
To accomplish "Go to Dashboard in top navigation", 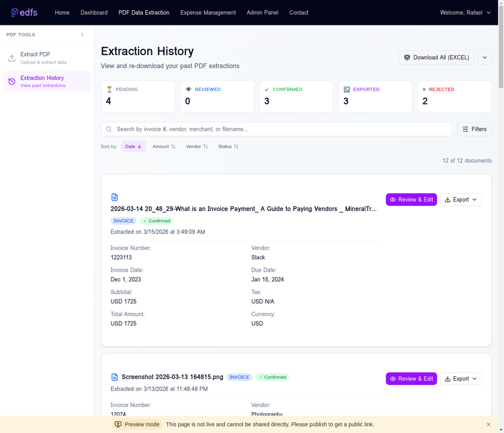I will point(94,12).
